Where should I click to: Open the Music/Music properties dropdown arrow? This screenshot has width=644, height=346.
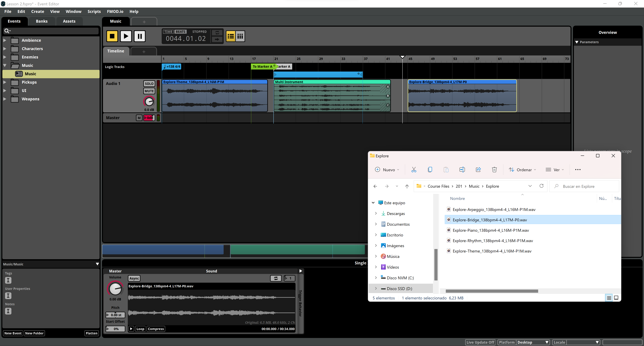(x=97, y=264)
